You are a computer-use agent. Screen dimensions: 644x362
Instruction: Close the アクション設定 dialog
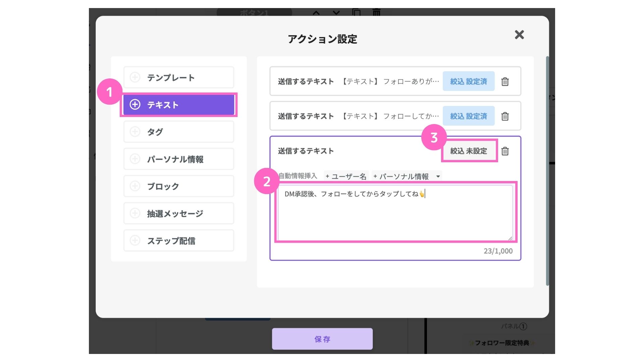tap(519, 35)
